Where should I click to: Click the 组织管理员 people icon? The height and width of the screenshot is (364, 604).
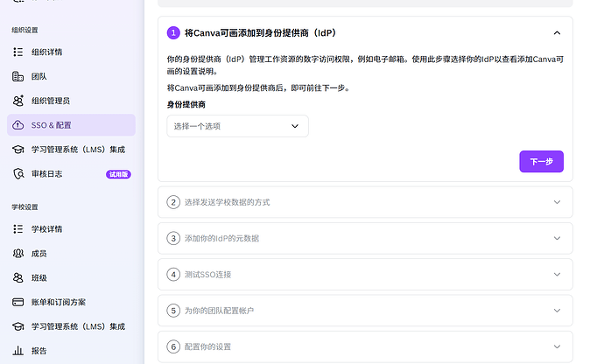coord(18,101)
